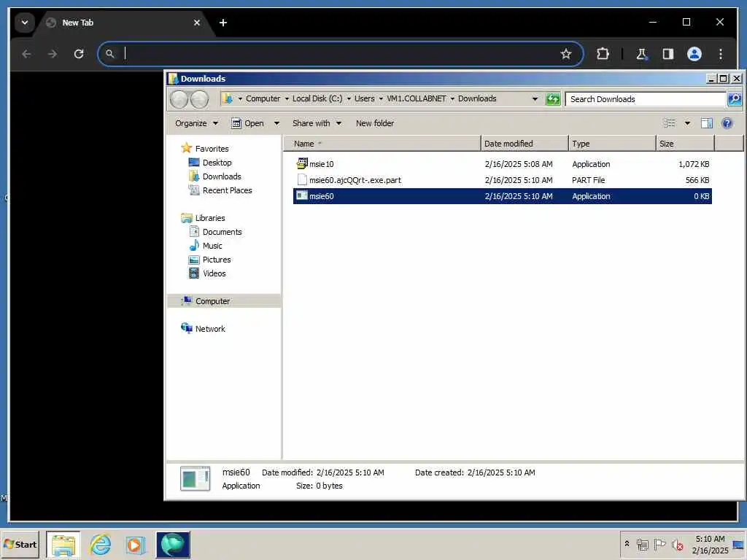
Task: Open Downloads under Favorites
Action: coord(215,176)
